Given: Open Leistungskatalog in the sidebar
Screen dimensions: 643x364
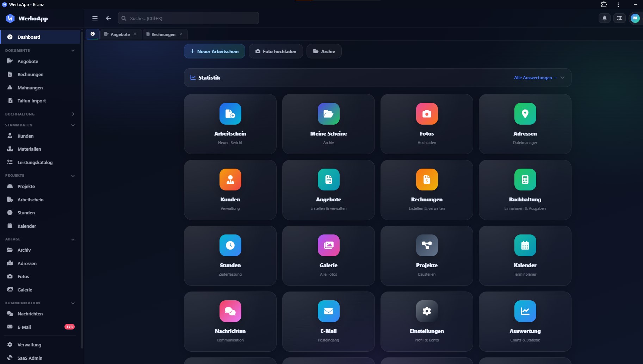Looking at the screenshot, I should point(41,162).
